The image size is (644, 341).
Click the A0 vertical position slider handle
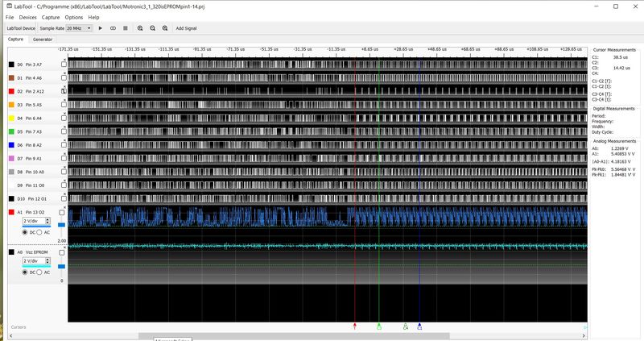tap(62, 267)
